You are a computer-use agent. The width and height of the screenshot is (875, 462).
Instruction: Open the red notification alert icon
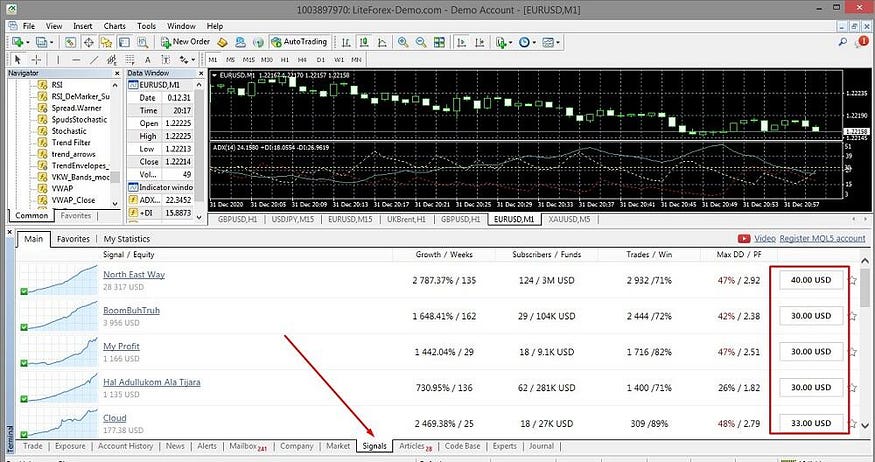coord(863,42)
